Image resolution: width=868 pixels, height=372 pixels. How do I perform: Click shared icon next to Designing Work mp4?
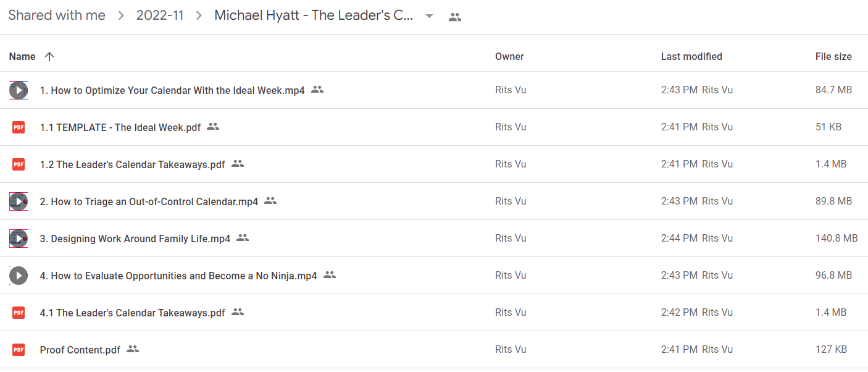(243, 238)
